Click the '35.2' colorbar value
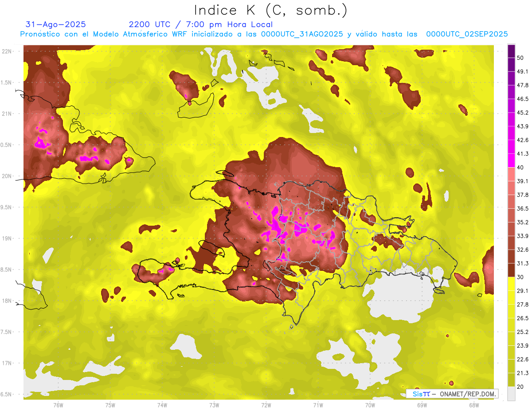The height and width of the screenshot is (411, 532). 522,222
